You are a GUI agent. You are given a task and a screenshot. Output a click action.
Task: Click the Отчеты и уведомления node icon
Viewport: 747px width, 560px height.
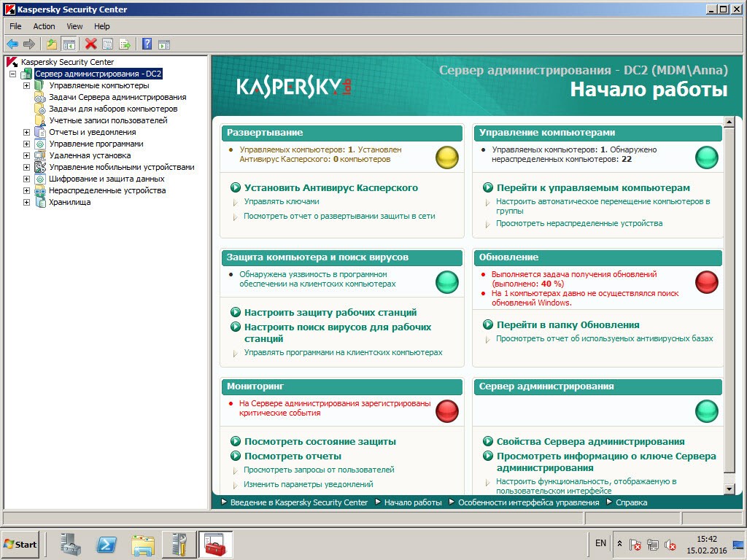point(40,133)
